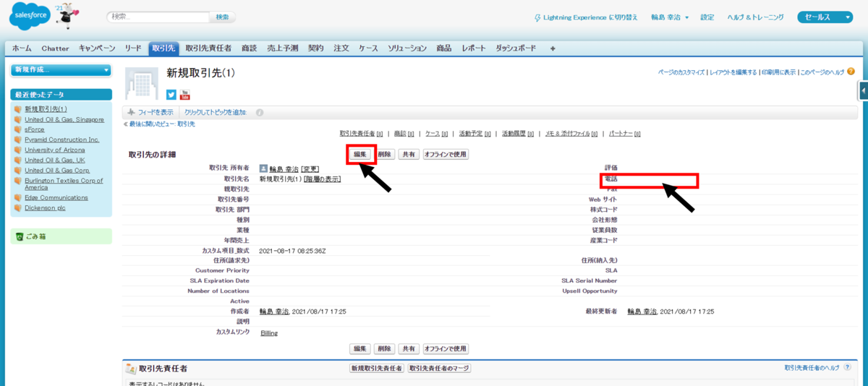Switch to the Chatter tab

click(x=55, y=48)
